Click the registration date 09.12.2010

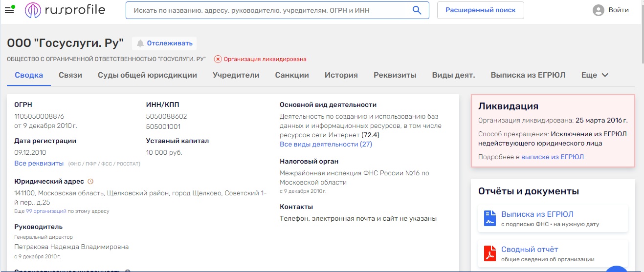click(30, 152)
